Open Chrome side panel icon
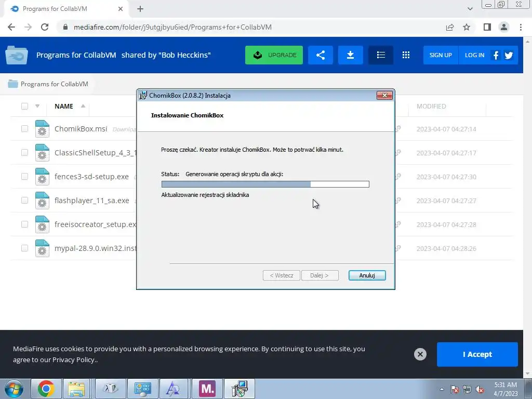Screen dimensions: 532x399 [487, 27]
